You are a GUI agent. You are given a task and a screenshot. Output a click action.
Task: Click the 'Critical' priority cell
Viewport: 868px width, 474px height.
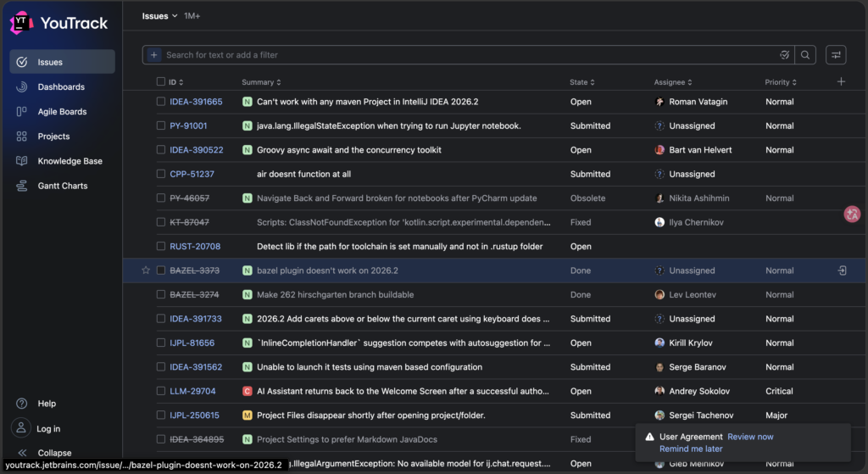click(x=779, y=391)
